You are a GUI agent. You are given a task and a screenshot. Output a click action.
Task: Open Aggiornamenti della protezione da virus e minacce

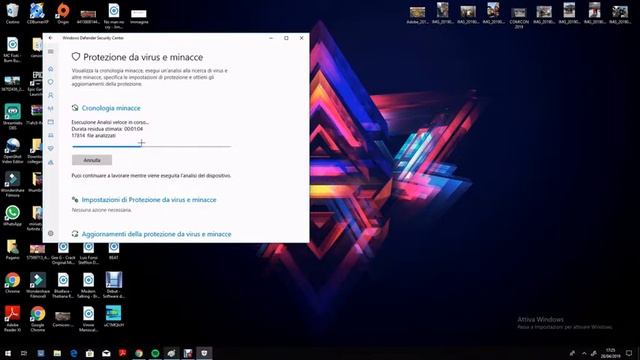[156, 234]
